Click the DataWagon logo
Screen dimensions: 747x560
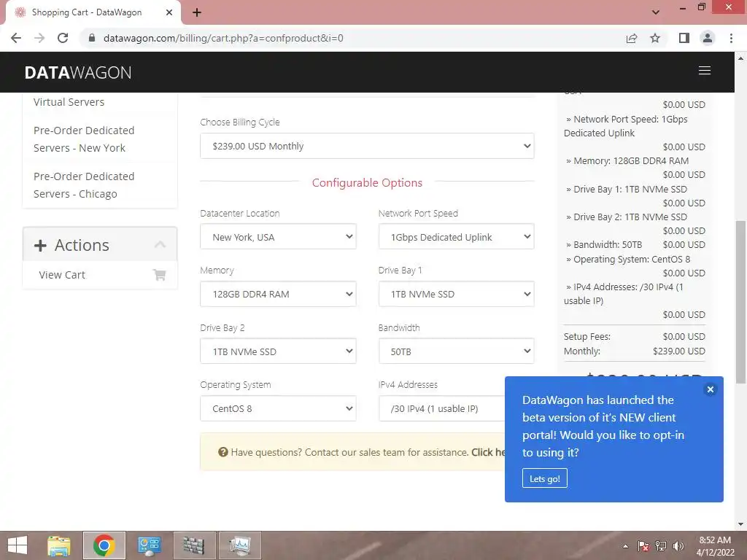pyautogui.click(x=77, y=72)
